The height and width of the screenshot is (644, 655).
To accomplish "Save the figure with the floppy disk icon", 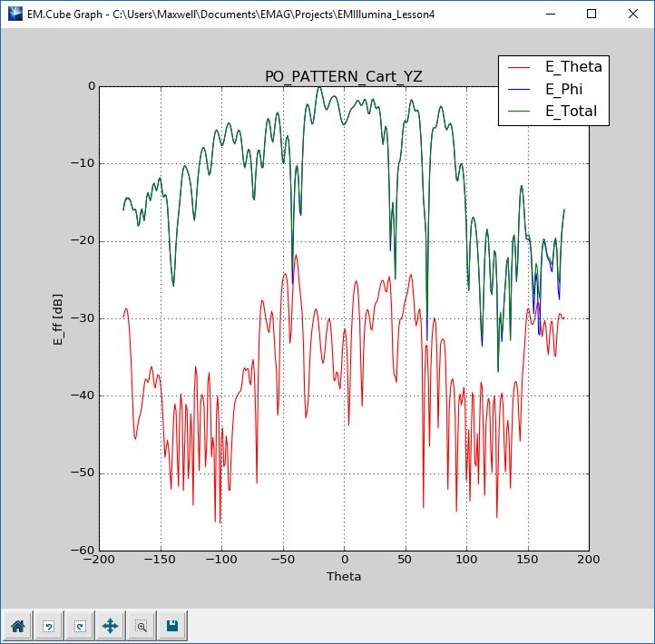I will click(x=171, y=625).
